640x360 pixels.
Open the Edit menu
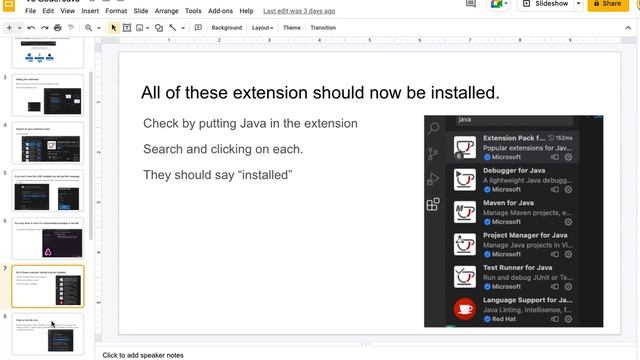tap(48, 11)
